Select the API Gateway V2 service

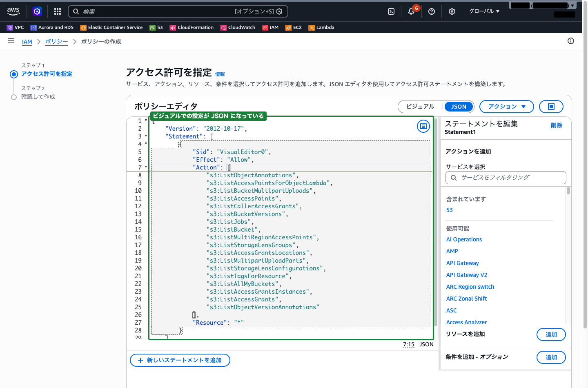click(467, 275)
